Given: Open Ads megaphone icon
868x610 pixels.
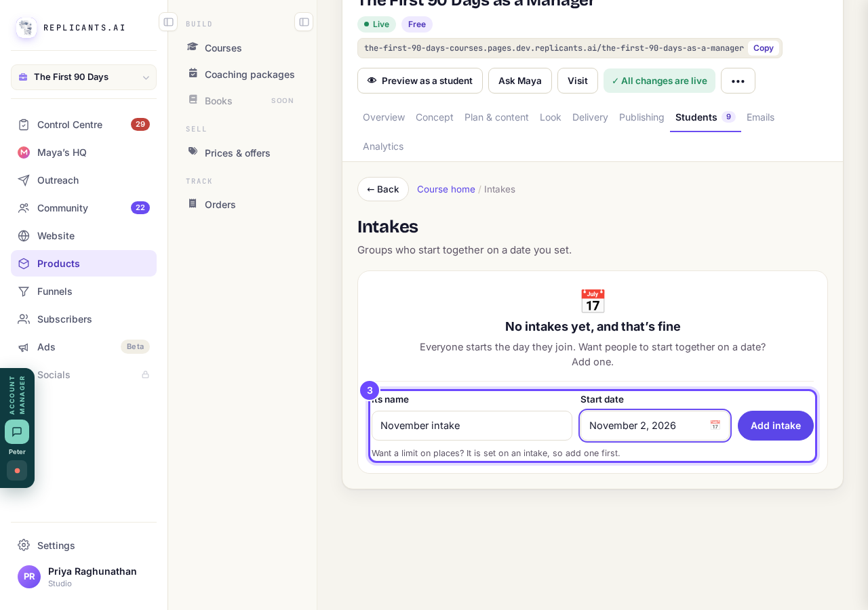Looking at the screenshot, I should point(24,347).
